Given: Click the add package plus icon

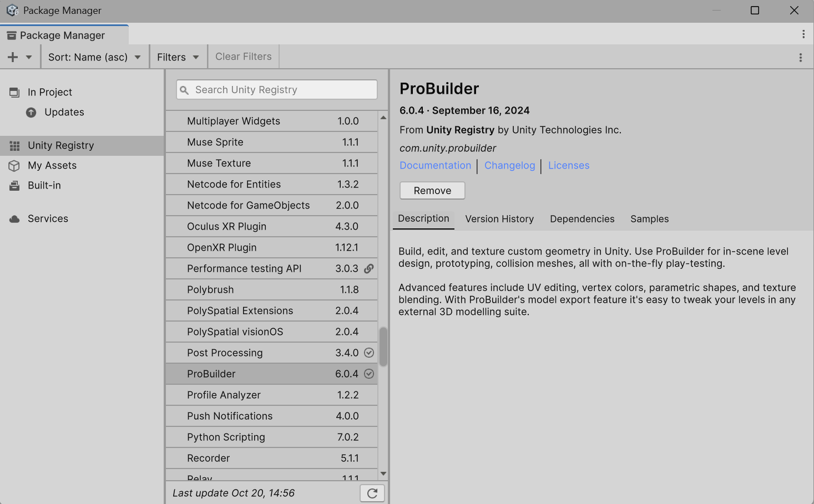Looking at the screenshot, I should click(x=13, y=57).
